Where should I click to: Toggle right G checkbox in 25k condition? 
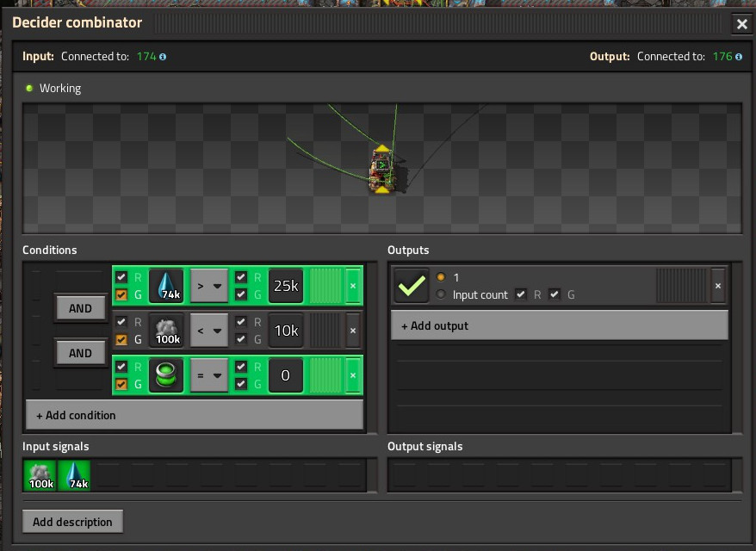point(241,294)
